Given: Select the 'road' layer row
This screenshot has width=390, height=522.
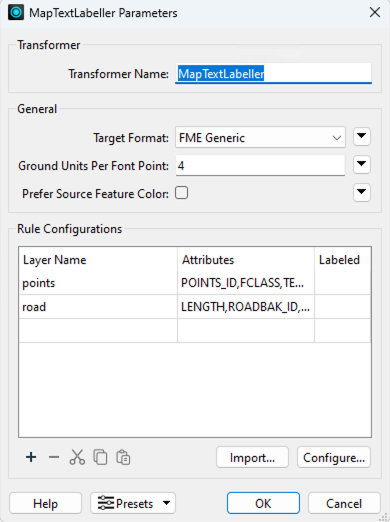Looking at the screenshot, I should click(195, 307).
